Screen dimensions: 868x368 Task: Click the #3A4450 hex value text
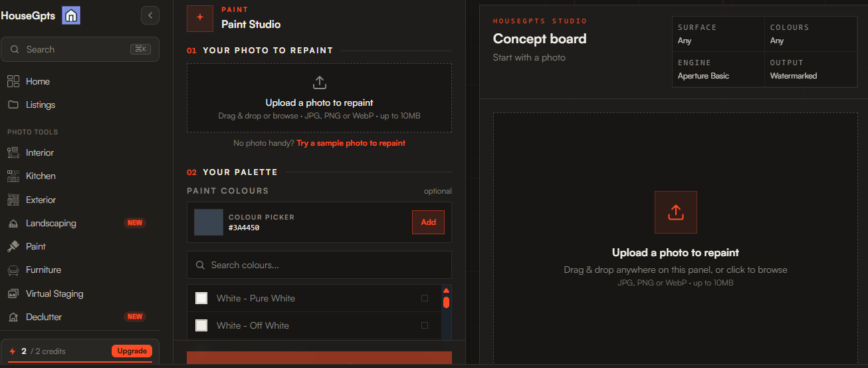tap(244, 228)
